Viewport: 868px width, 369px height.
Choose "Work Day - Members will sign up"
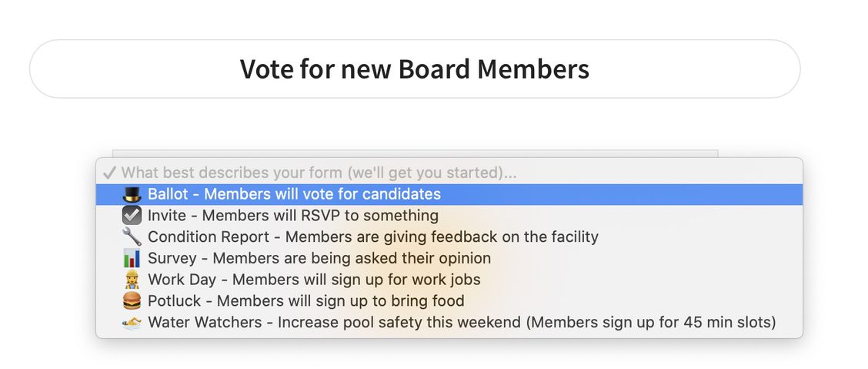click(x=314, y=280)
